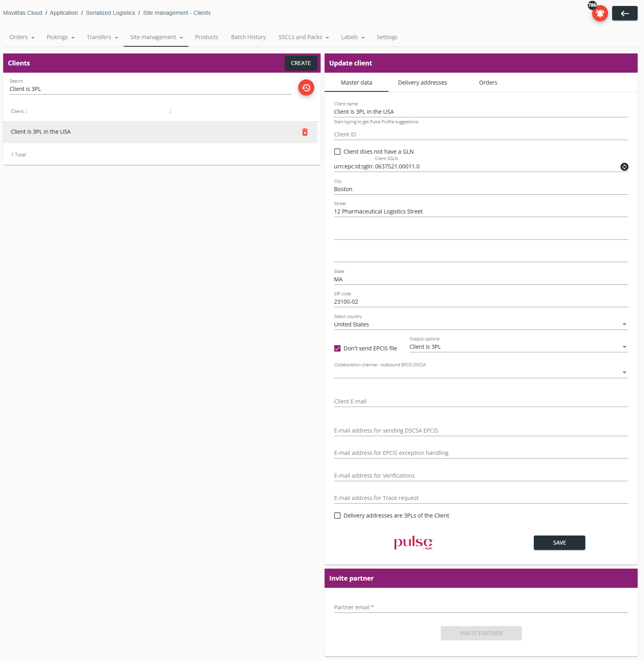The width and height of the screenshot is (644, 660).
Task: Open the Labels dropdown menu
Action: tap(353, 37)
